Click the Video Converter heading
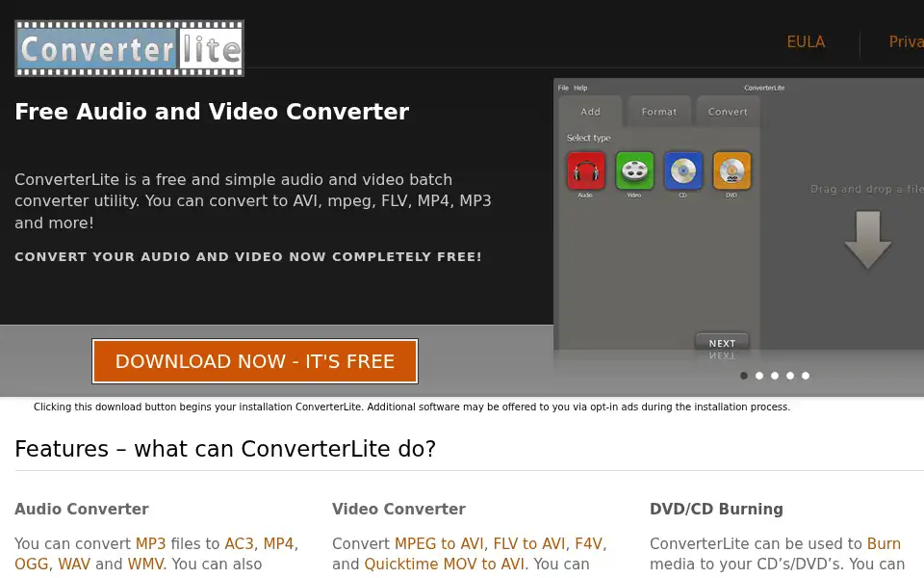Screen dimensions: 924x578 [398, 509]
